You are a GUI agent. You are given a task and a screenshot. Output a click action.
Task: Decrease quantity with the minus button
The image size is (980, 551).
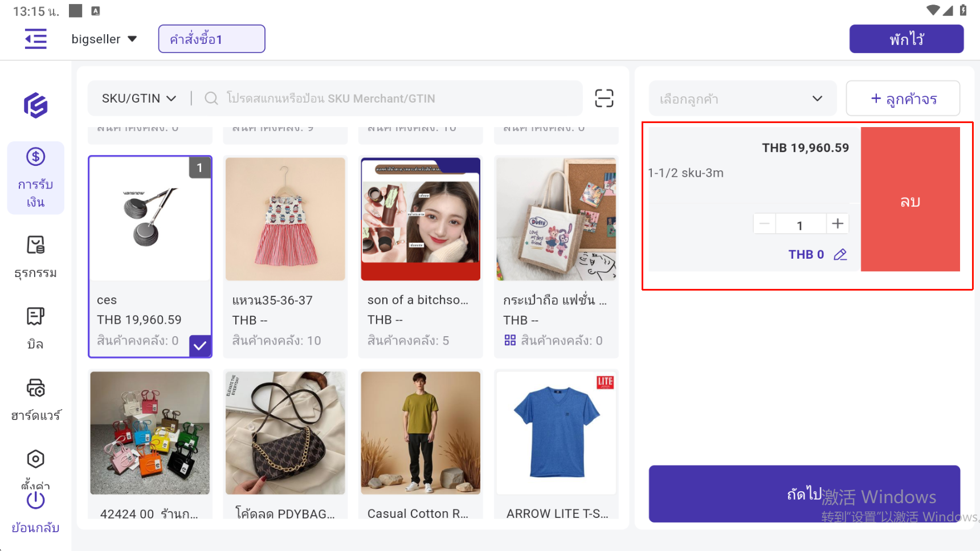(x=765, y=224)
